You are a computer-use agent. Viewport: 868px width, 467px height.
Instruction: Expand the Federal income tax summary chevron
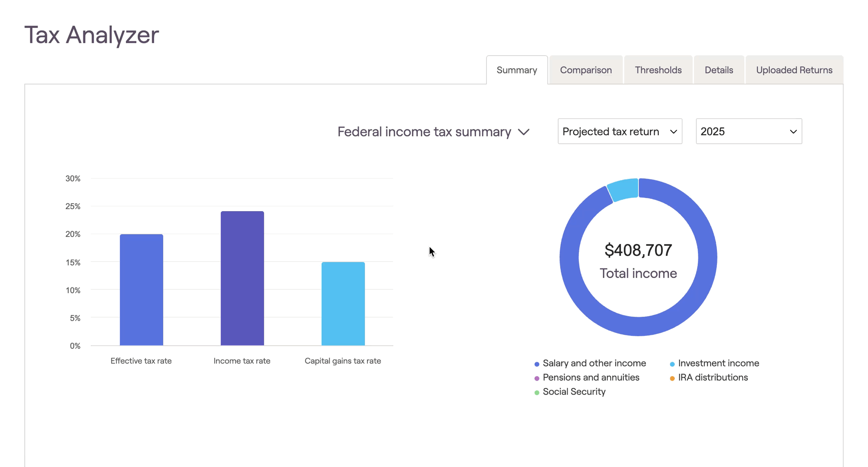click(524, 132)
